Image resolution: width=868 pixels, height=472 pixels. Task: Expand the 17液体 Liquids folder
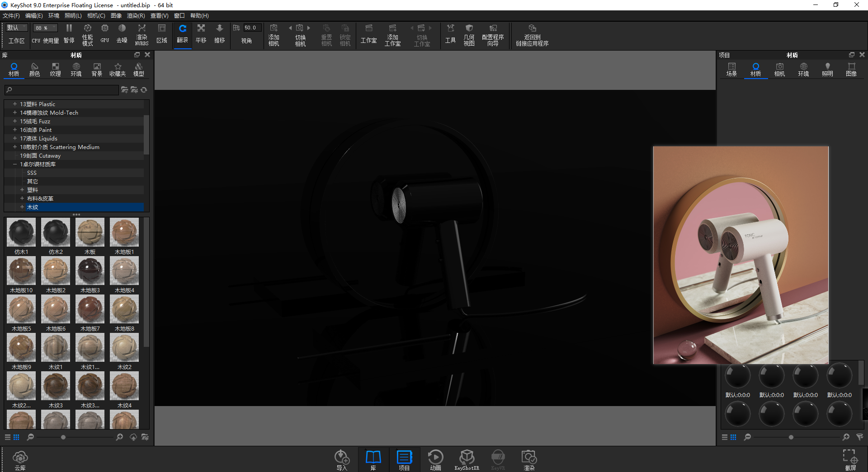(14, 138)
